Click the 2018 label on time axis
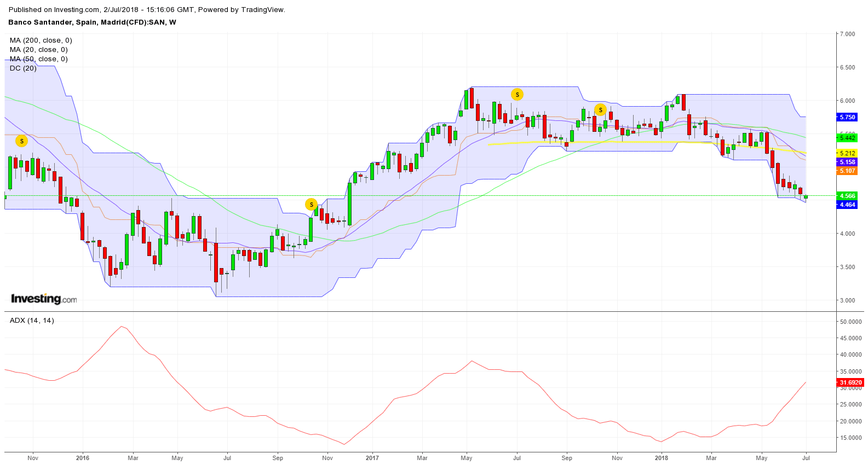868x465 pixels. click(x=661, y=458)
